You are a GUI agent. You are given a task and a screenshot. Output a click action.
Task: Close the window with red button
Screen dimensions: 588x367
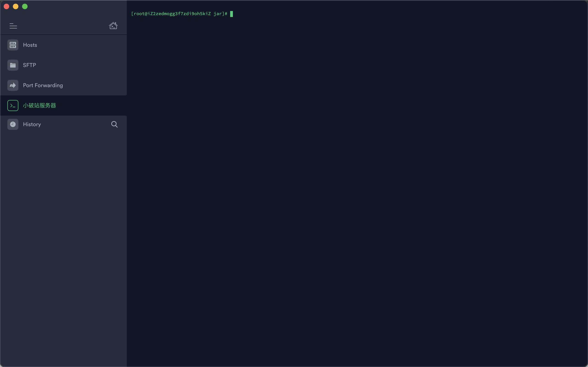(7, 6)
